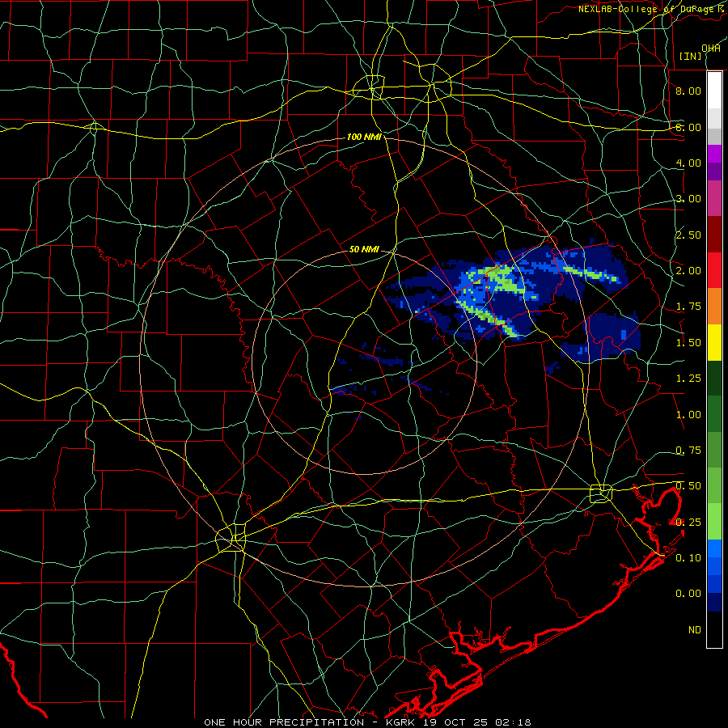The width and height of the screenshot is (728, 728).
Task: Click the black ND legend swatch
Action: coord(714,629)
